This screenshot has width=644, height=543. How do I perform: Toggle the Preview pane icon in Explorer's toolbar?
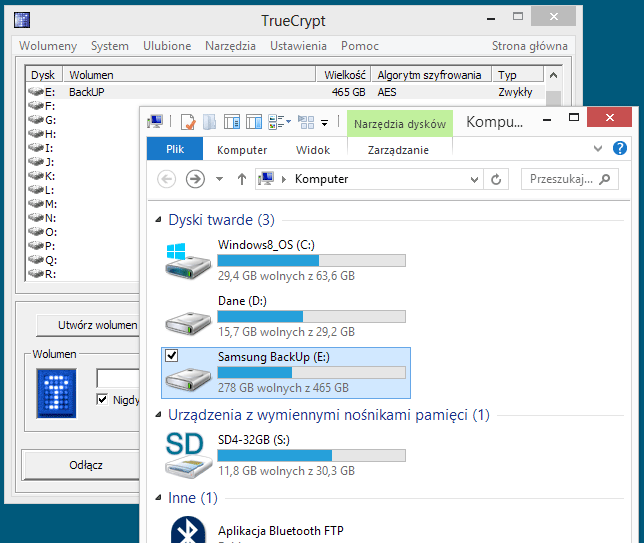click(254, 122)
